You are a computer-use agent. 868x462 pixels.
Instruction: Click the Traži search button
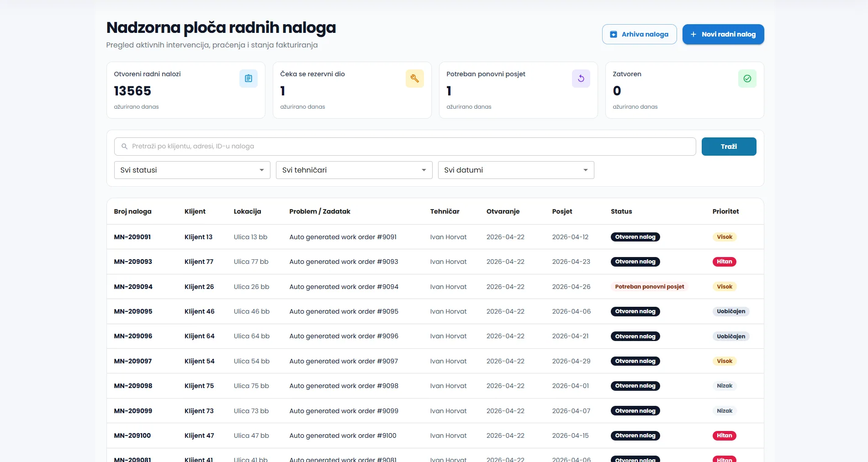(x=729, y=147)
